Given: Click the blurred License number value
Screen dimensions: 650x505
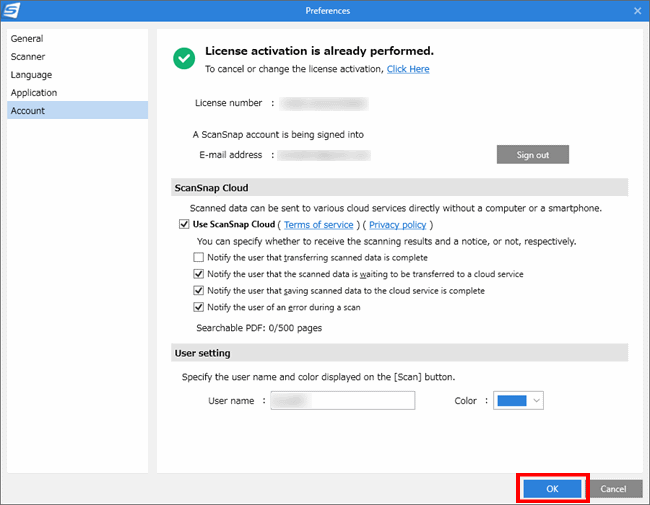Looking at the screenshot, I should coord(324,103).
